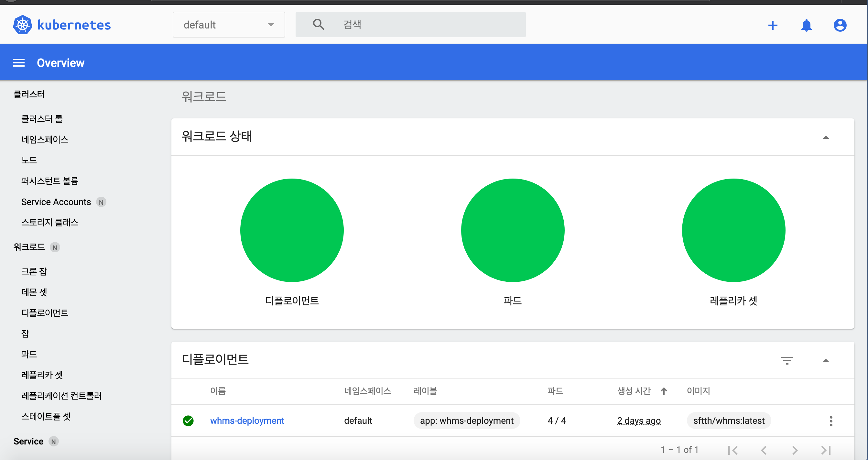
Task: Open Service Accounts in sidebar
Action: click(56, 202)
